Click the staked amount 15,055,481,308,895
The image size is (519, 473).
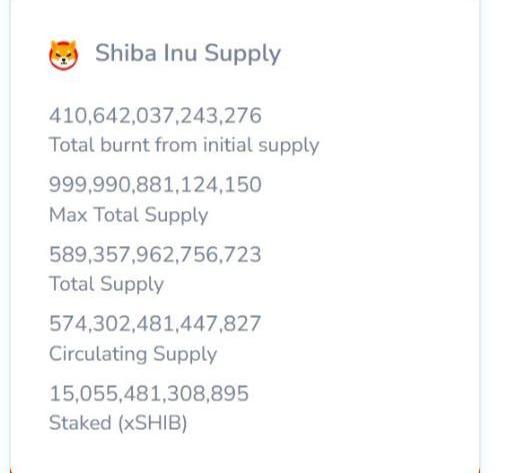point(149,393)
